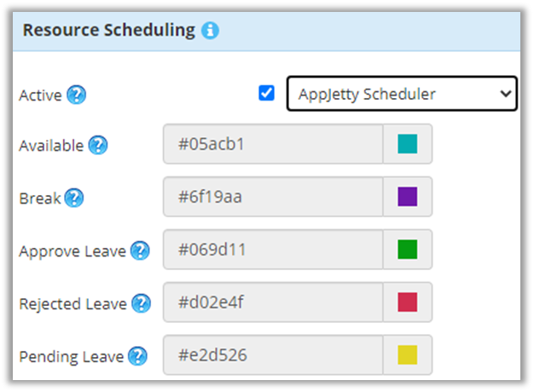Open the AppJetty Scheduler dropdown
534x392 pixels.
tap(401, 94)
